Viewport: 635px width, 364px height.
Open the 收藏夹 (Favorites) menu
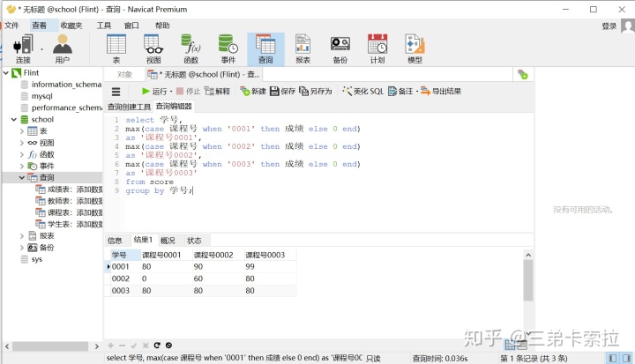tap(71, 26)
